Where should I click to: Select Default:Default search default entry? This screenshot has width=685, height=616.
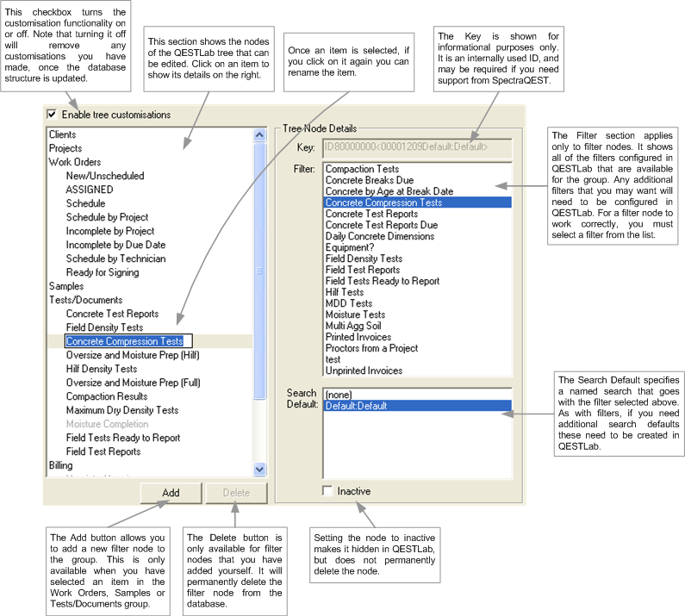(356, 406)
